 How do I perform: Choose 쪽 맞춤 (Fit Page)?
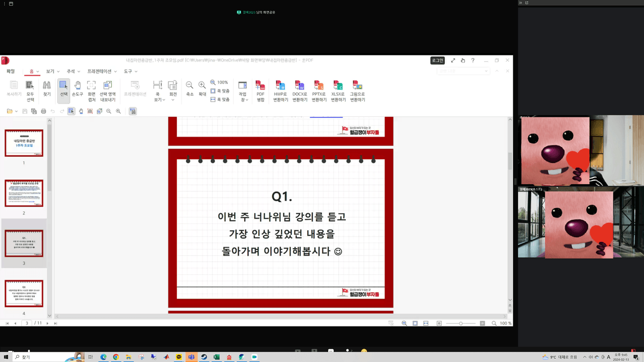coord(220,91)
